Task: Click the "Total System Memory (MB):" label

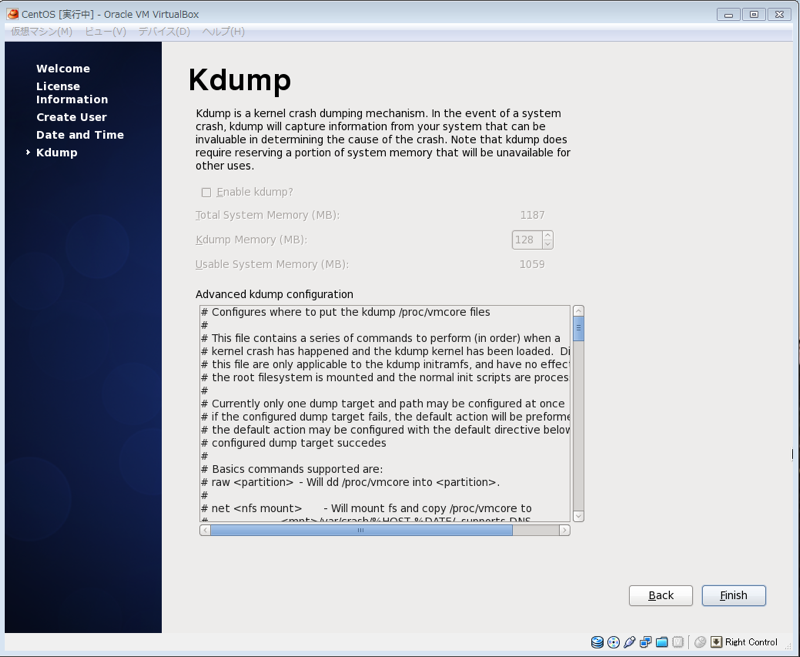Action: (x=267, y=215)
